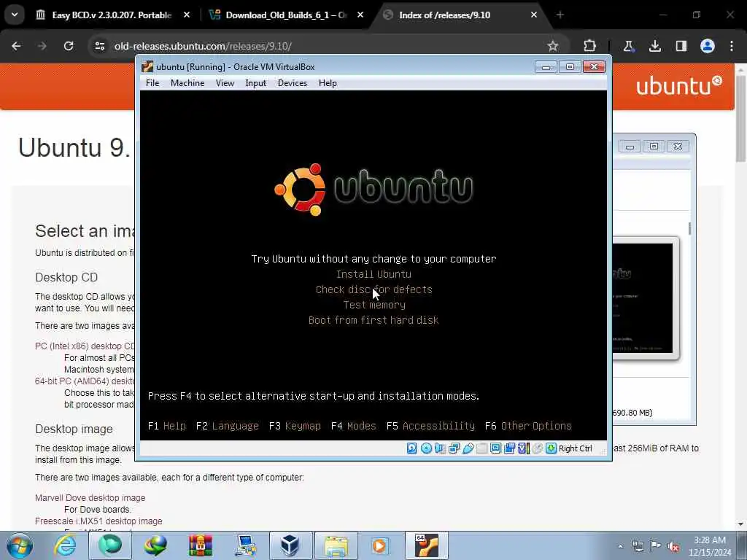Open the 64-bit PC (AMD64) desktop link
Image resolution: width=747 pixels, height=560 pixels.
[x=85, y=381]
